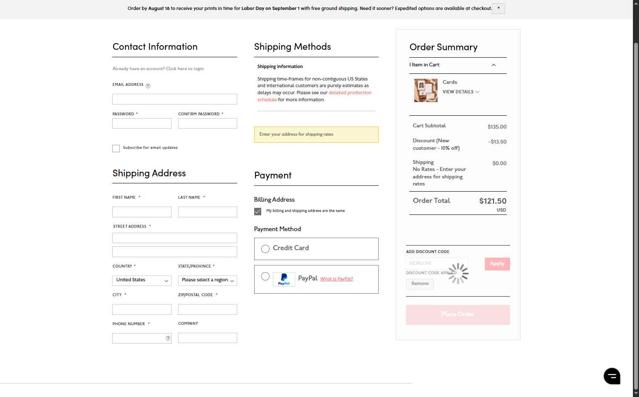
Task: Focus the Last Name field
Action: click(207, 212)
